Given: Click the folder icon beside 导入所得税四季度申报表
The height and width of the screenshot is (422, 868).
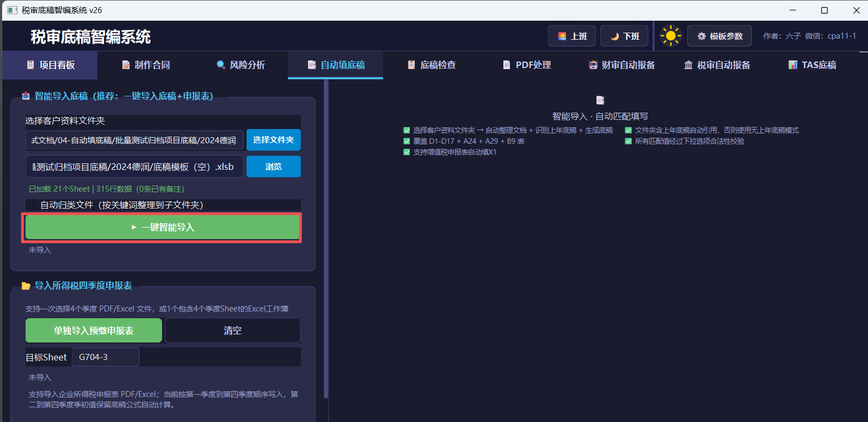Looking at the screenshot, I should click(x=26, y=285).
